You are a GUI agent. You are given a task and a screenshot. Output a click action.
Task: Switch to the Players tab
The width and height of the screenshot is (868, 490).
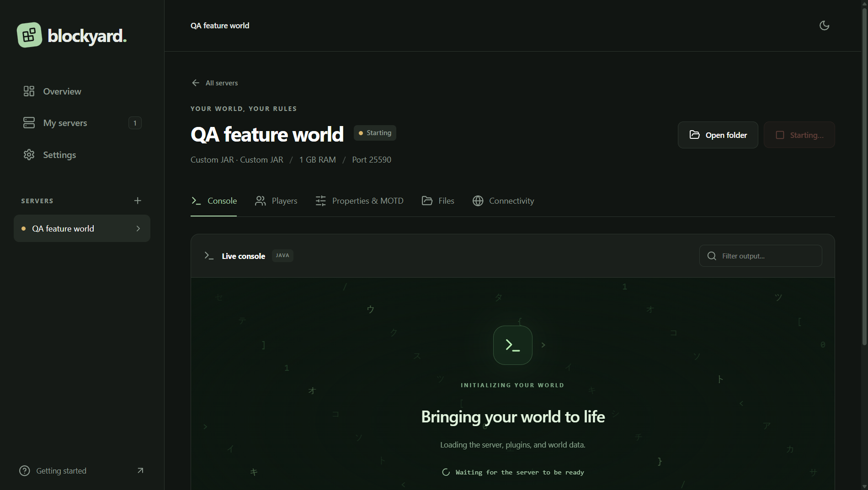(x=276, y=201)
